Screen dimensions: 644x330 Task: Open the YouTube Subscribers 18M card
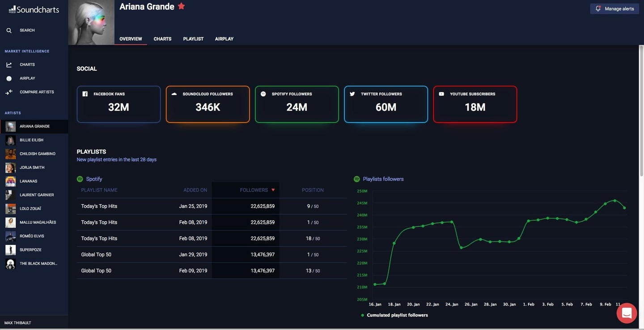point(475,104)
